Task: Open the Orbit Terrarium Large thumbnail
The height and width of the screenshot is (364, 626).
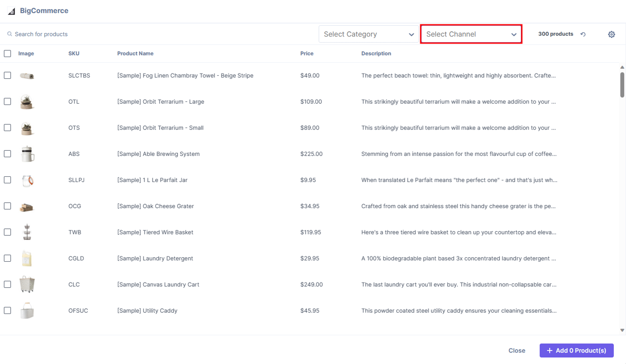Action: tap(27, 102)
